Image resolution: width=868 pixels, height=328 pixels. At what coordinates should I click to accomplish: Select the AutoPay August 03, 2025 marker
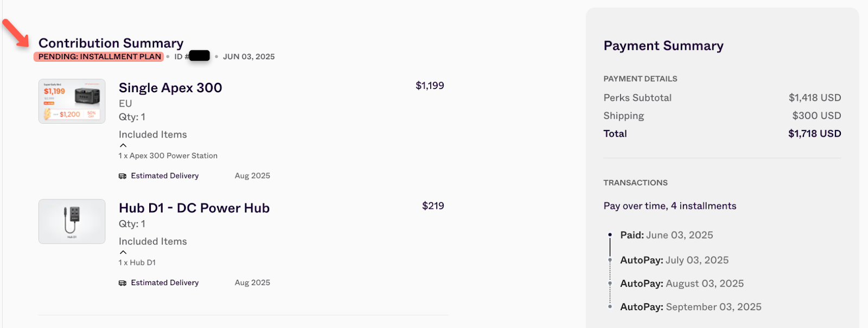point(610,284)
